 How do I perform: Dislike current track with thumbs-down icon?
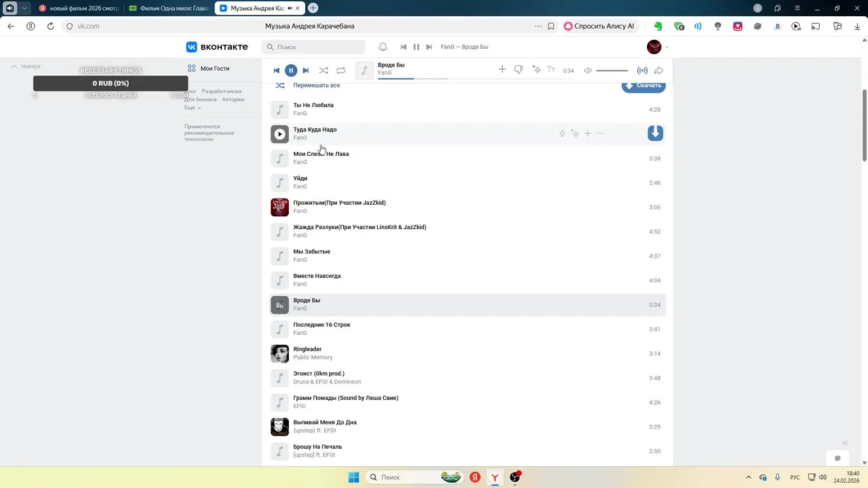pos(519,70)
